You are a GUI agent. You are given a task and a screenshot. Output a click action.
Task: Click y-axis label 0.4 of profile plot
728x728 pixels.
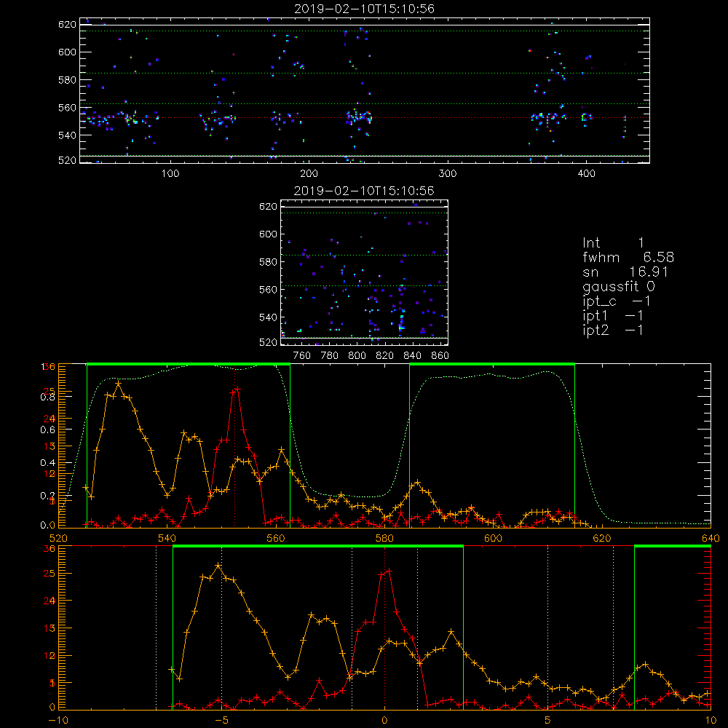(x=48, y=462)
